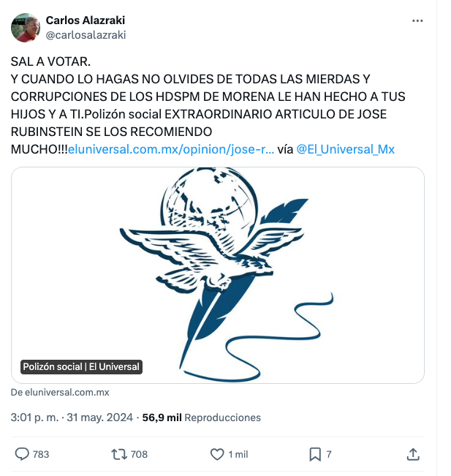
Task: Open the El Universal eagle preview card
Action: pyautogui.click(x=218, y=275)
